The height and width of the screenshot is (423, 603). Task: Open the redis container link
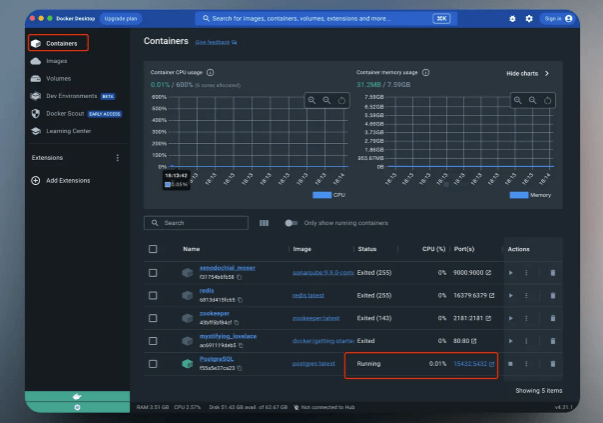(207, 291)
